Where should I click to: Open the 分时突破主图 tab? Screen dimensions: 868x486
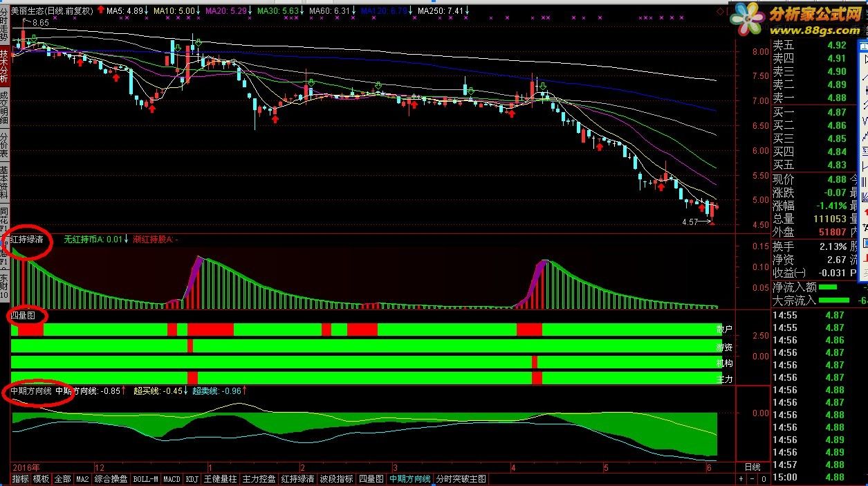click(x=461, y=479)
